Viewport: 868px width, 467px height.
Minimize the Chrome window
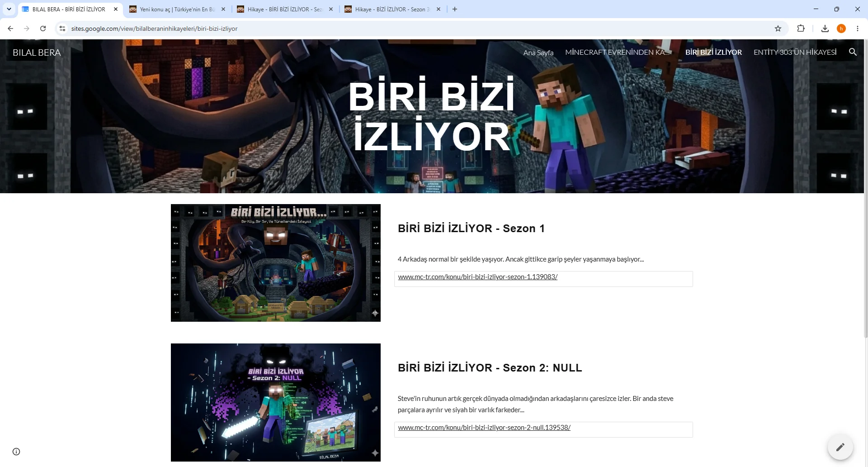point(816,9)
